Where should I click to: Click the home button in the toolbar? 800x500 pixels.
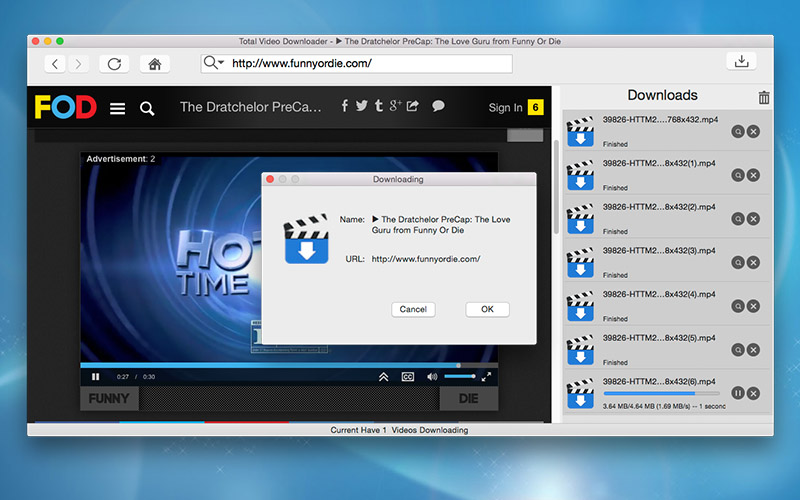[x=154, y=63]
